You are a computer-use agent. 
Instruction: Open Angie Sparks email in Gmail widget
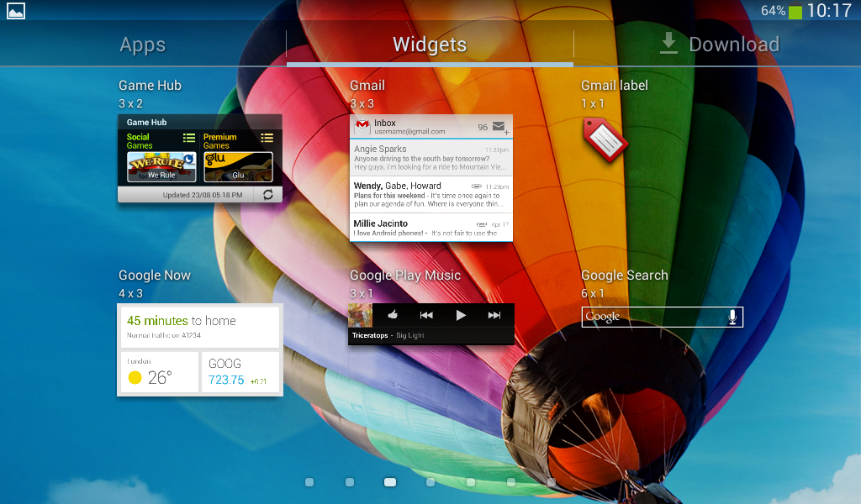click(x=430, y=157)
